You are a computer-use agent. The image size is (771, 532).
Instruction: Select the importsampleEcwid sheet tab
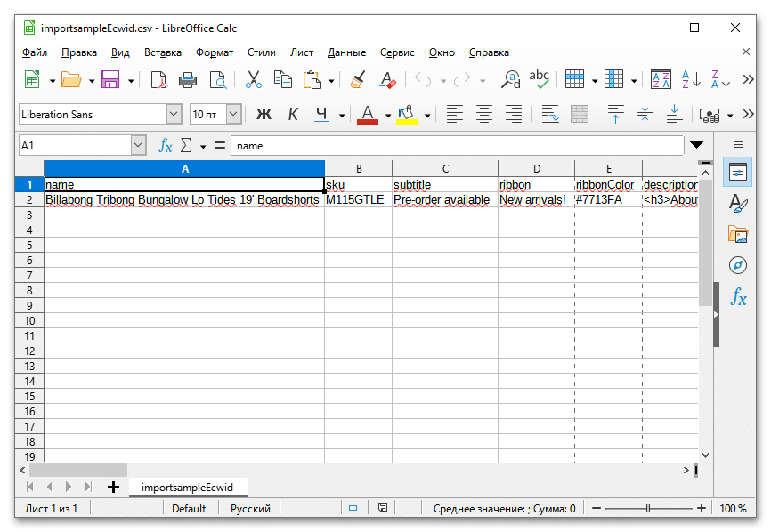[187, 487]
